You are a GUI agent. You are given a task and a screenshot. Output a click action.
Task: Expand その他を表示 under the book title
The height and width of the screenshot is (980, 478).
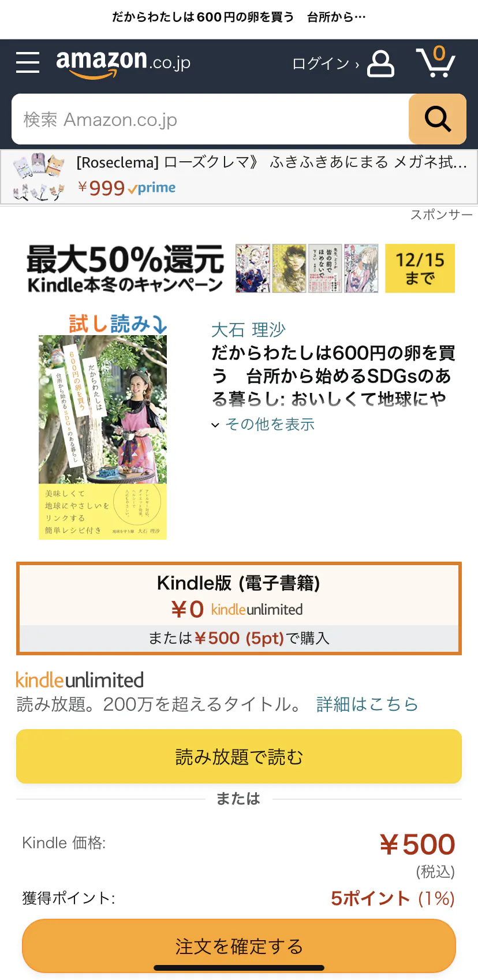coord(270,424)
